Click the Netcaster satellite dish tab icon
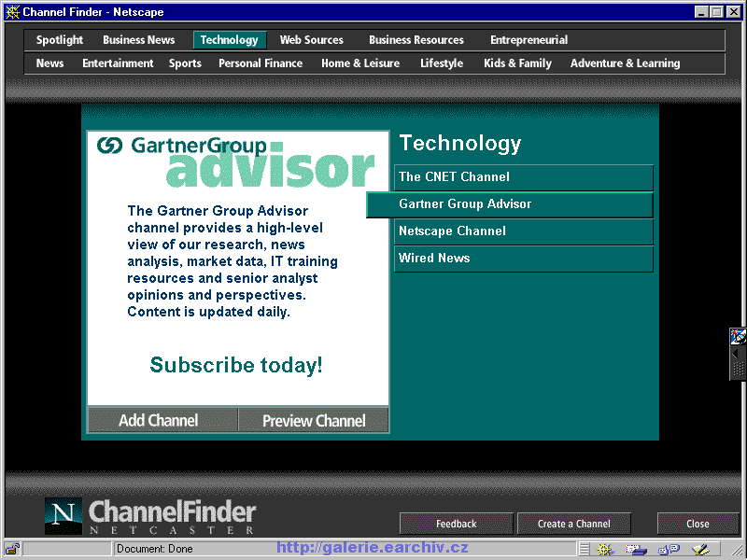 tap(738, 336)
